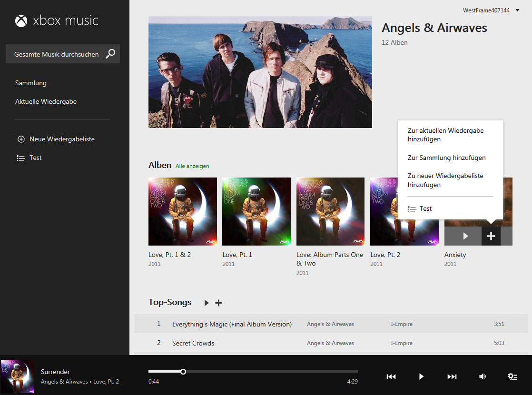Add to the Test playlist from popup
Screen dimensions: 532x395
click(425, 209)
